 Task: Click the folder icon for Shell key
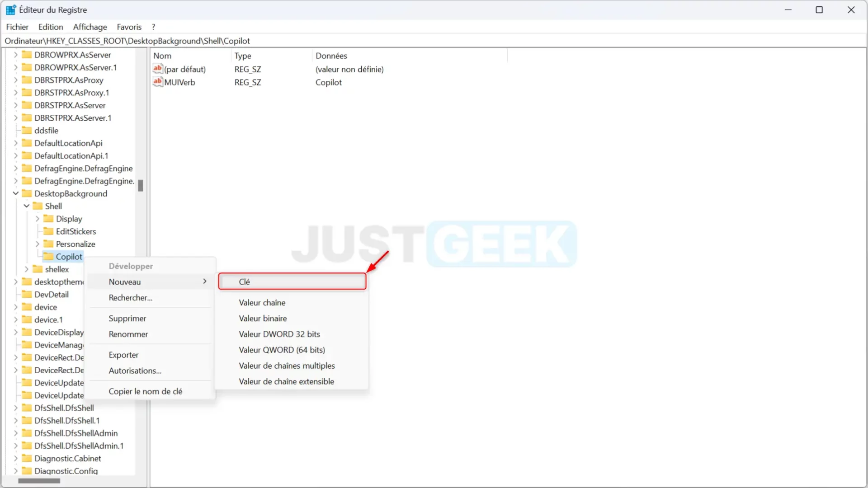point(38,206)
